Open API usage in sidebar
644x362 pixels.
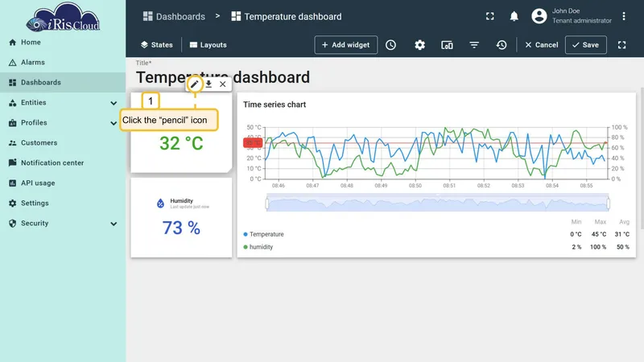[x=63, y=183]
